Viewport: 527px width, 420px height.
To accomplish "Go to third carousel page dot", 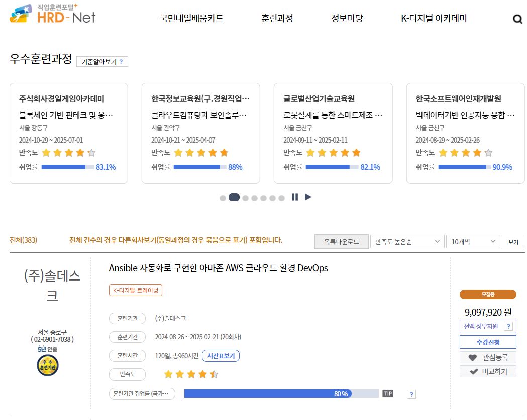I will (245, 198).
